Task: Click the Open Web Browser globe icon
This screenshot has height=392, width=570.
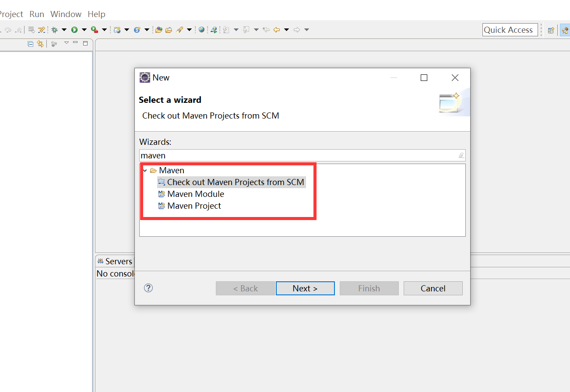Action: coord(201,30)
